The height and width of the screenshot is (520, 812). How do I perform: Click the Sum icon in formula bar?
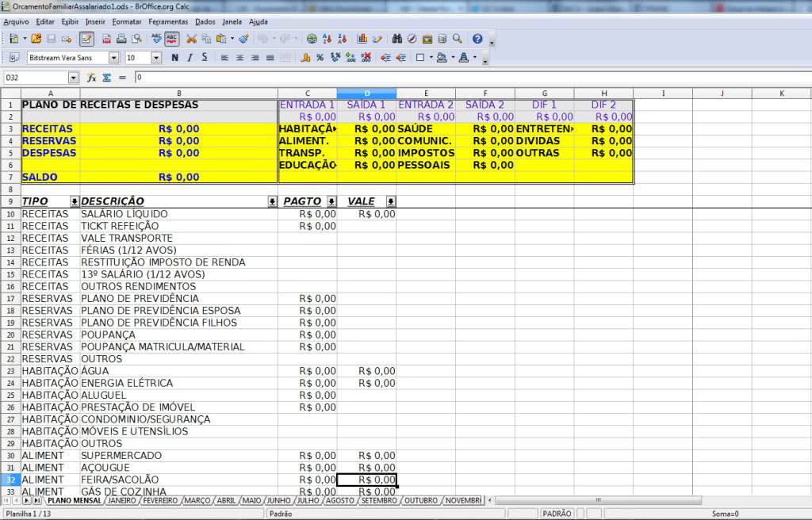[x=107, y=78]
